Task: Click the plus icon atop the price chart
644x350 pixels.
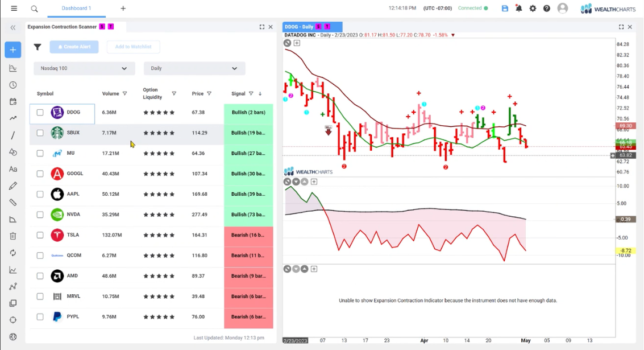Action: pos(297,43)
